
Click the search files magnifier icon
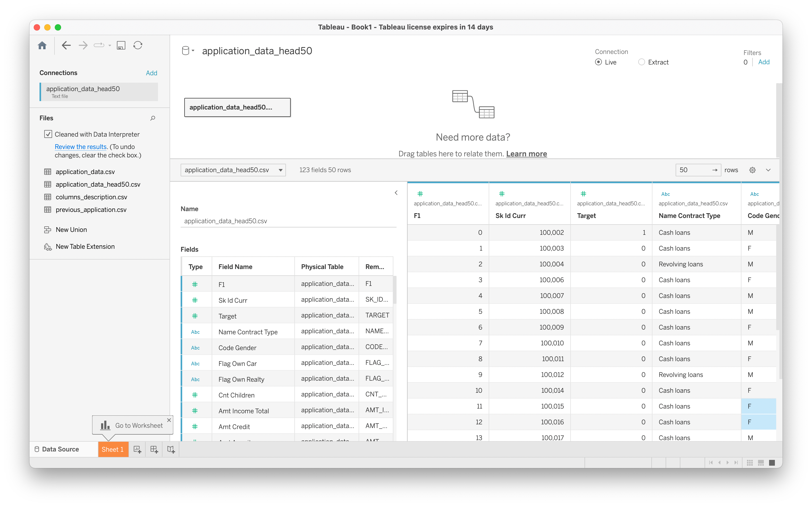coord(153,118)
